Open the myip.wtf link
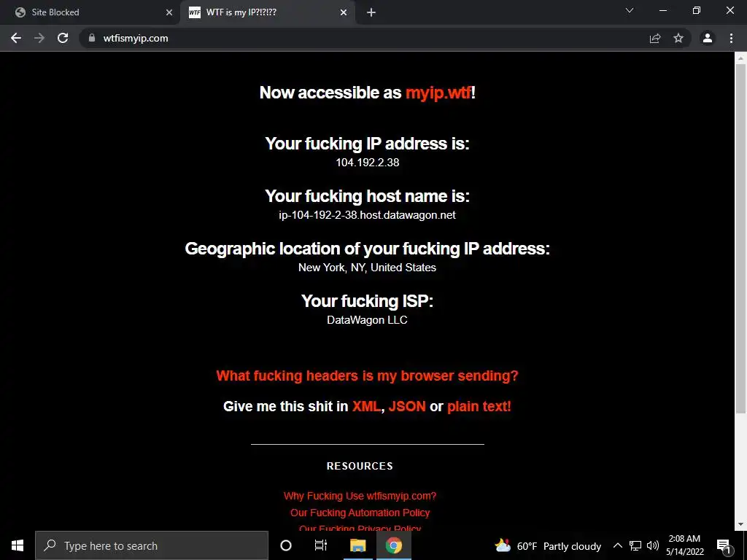747x560 pixels. tap(438, 93)
